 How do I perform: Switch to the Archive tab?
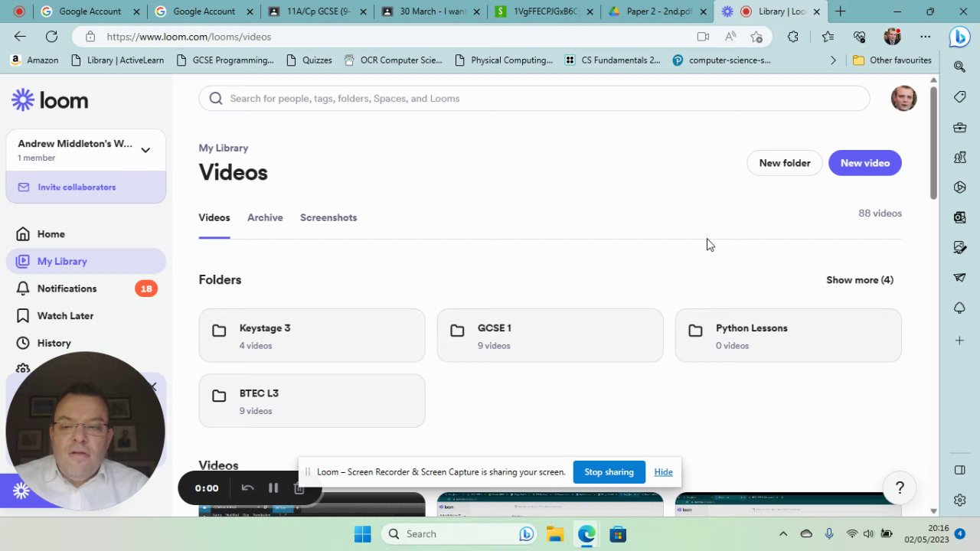[265, 217]
